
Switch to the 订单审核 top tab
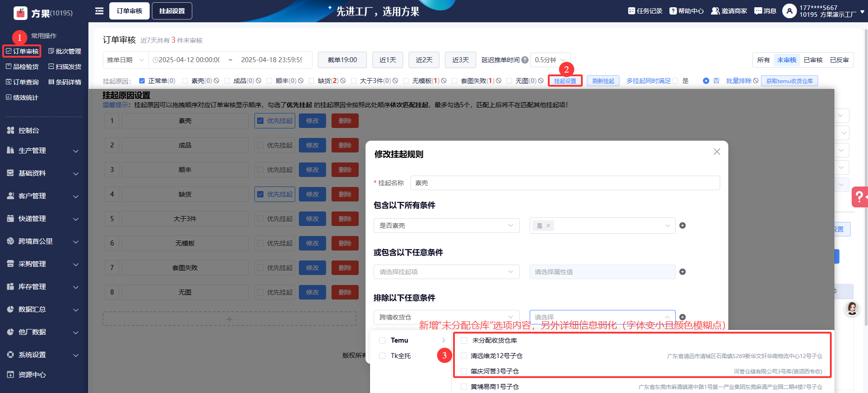coord(130,11)
